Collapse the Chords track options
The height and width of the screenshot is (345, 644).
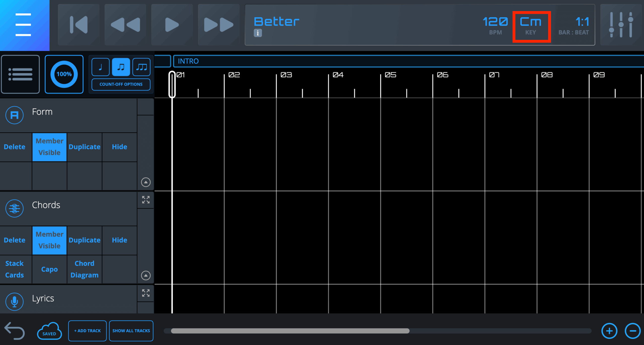[x=146, y=275]
